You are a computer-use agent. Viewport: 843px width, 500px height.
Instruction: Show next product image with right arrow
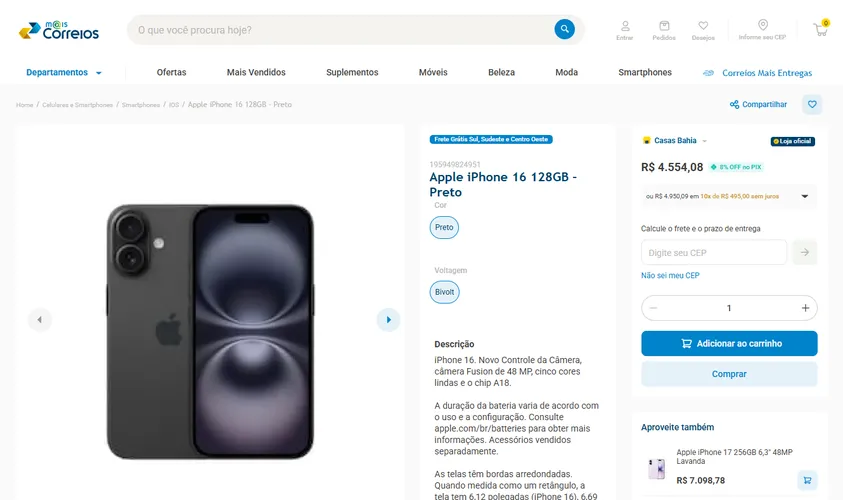click(x=388, y=320)
